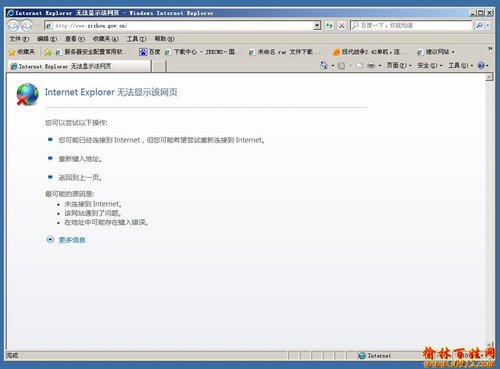Show hidden favorites bar overflow chevron
The width and height of the screenshot is (500, 369).
point(490,49)
